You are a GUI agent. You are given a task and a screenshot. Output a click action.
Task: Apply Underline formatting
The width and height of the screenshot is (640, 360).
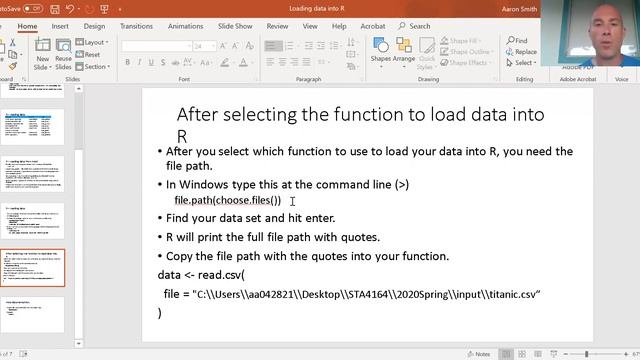151,62
